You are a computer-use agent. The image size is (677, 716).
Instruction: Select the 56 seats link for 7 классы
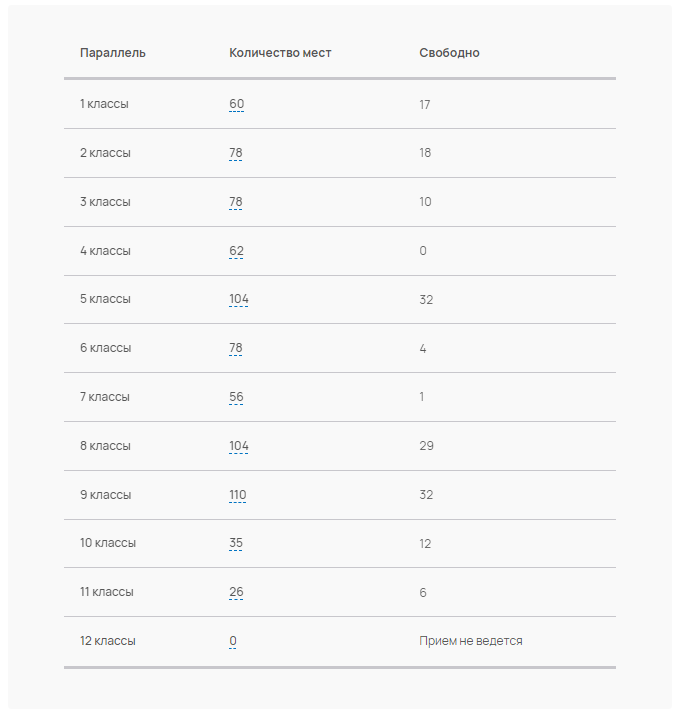tap(236, 397)
